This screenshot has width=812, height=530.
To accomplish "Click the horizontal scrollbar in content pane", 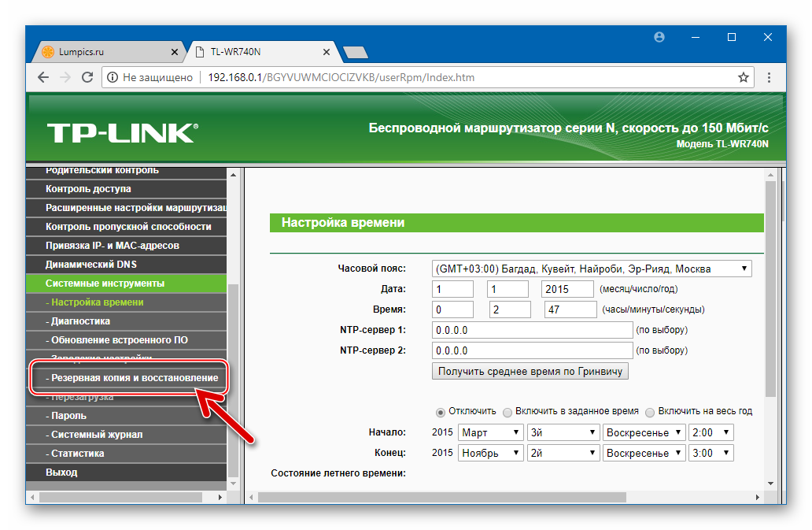I will pyautogui.click(x=441, y=497).
